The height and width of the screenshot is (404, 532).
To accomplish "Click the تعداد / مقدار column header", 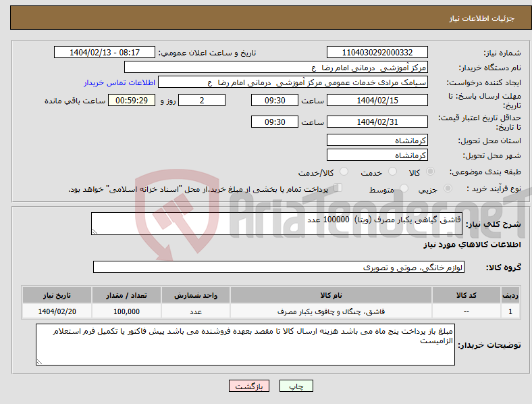I will pos(126,295).
